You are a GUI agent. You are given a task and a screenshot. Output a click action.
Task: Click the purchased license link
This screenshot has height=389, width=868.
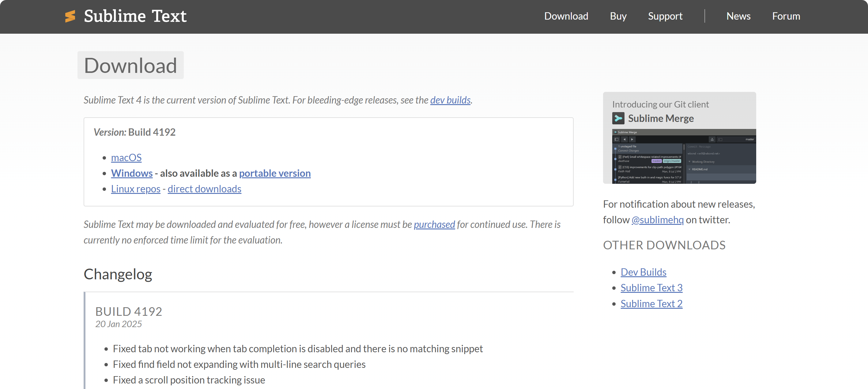click(434, 225)
